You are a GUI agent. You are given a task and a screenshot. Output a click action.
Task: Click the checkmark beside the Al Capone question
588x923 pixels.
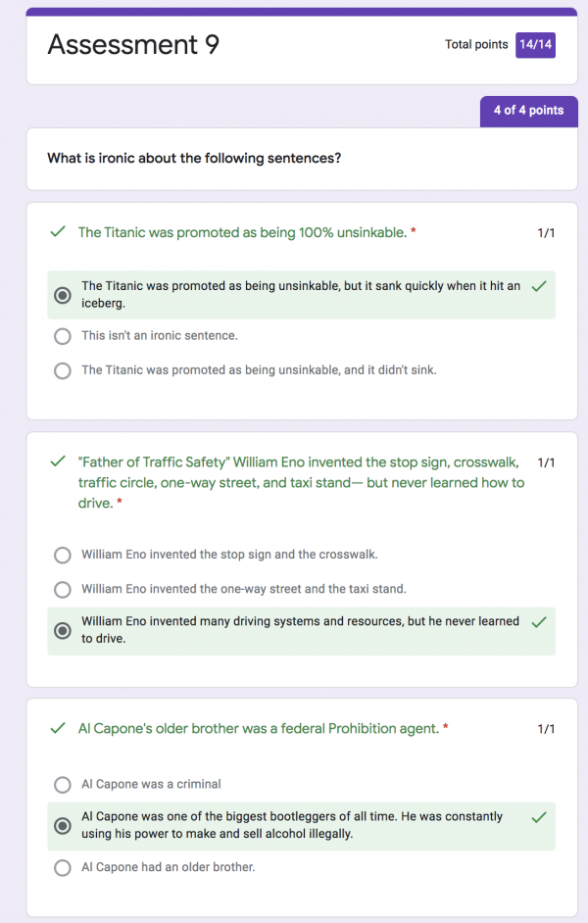point(59,728)
